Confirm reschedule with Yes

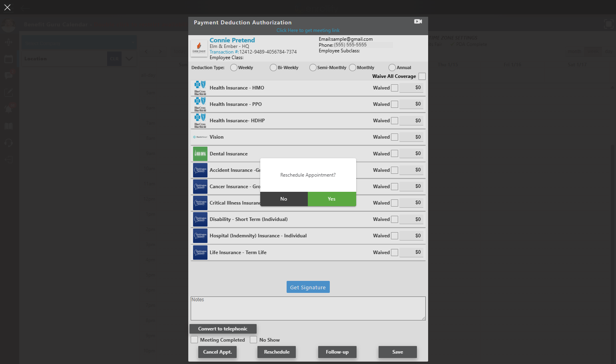[332, 199]
